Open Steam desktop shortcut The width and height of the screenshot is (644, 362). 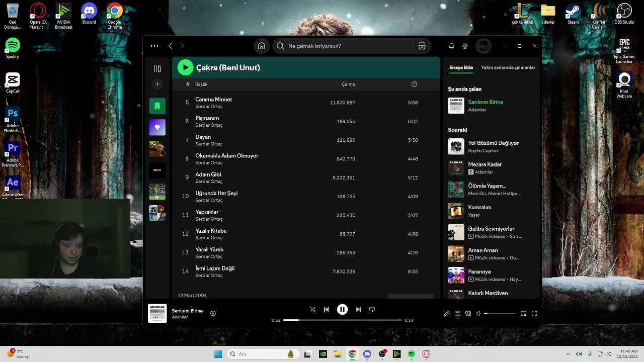pyautogui.click(x=573, y=14)
